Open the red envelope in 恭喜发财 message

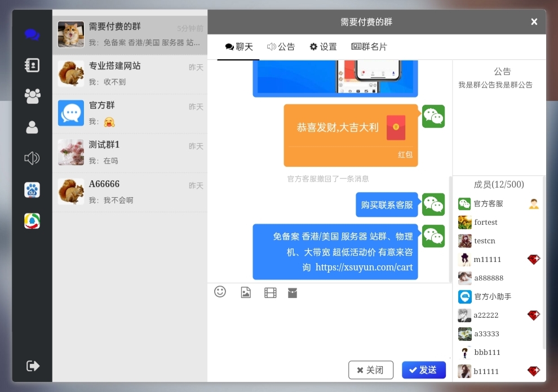[395, 127]
